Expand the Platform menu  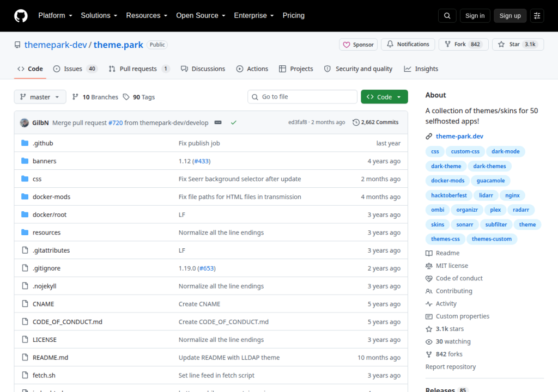click(x=55, y=15)
